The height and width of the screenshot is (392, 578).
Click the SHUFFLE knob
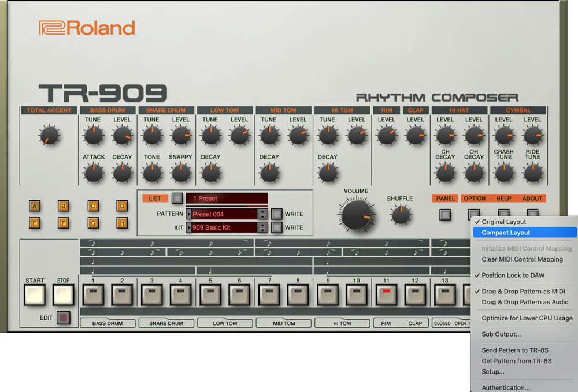[401, 215]
